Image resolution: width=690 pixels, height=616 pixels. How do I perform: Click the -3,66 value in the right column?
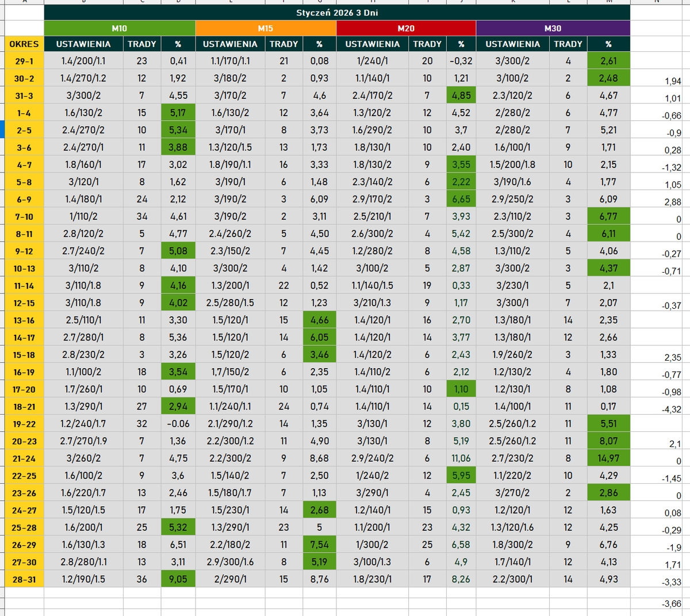coord(672,604)
